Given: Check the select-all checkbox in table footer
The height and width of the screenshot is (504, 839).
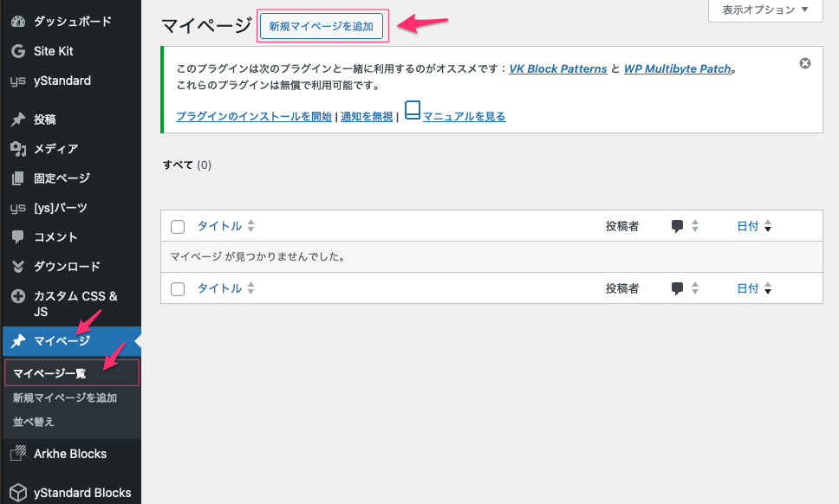Looking at the screenshot, I should tap(179, 289).
